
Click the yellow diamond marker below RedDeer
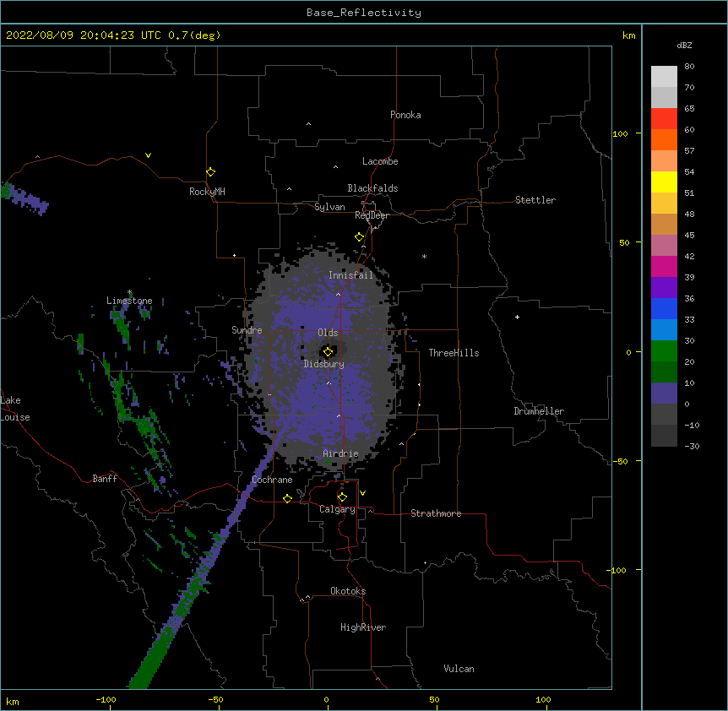pyautogui.click(x=360, y=237)
